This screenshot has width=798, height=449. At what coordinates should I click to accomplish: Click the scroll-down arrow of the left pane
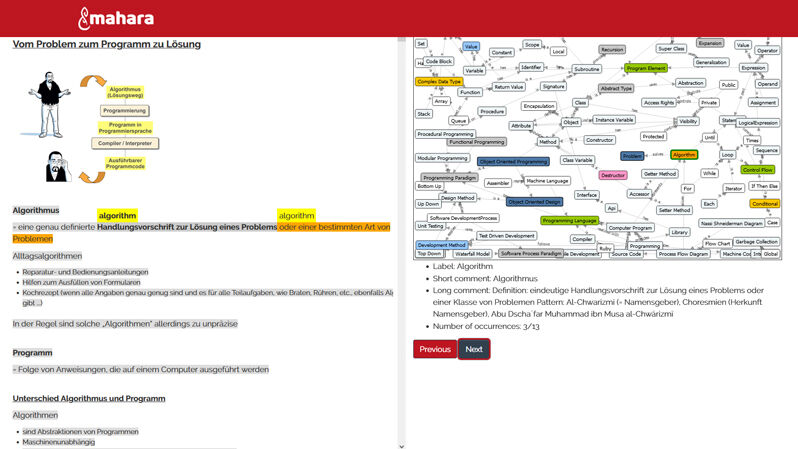coord(401,444)
